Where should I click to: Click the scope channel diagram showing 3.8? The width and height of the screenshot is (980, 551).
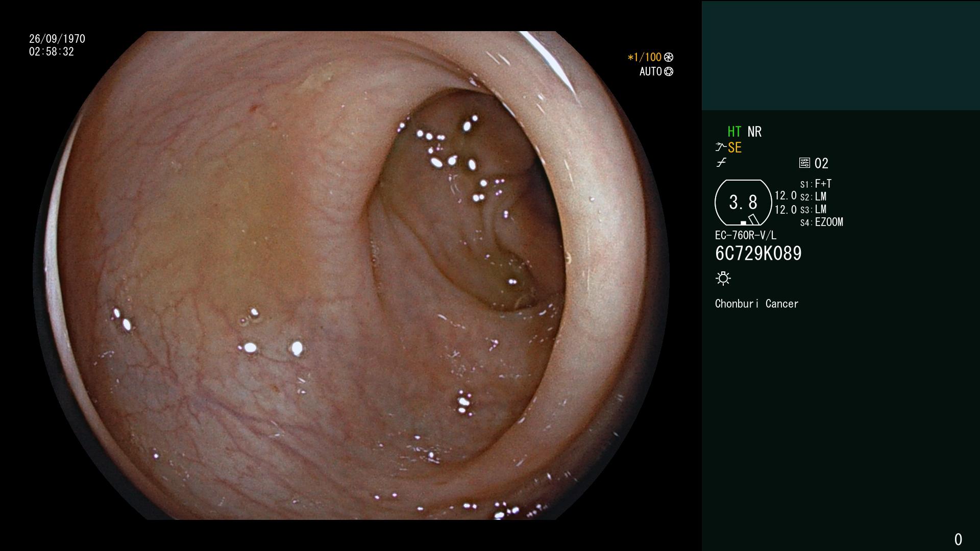click(x=743, y=203)
